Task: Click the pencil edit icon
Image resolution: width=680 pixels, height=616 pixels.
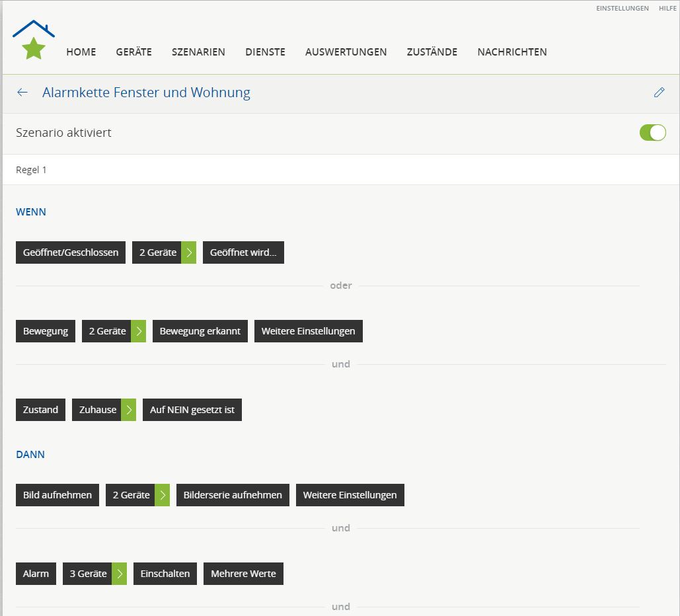Action: pos(659,93)
